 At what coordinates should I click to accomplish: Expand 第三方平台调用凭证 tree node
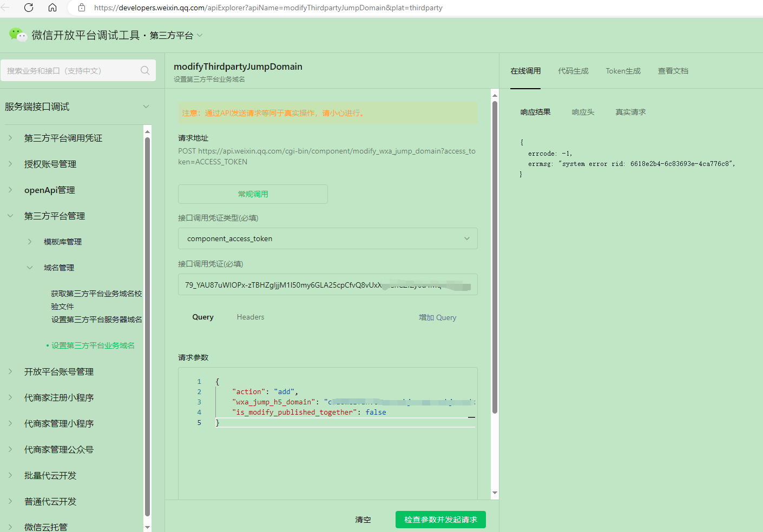point(10,138)
